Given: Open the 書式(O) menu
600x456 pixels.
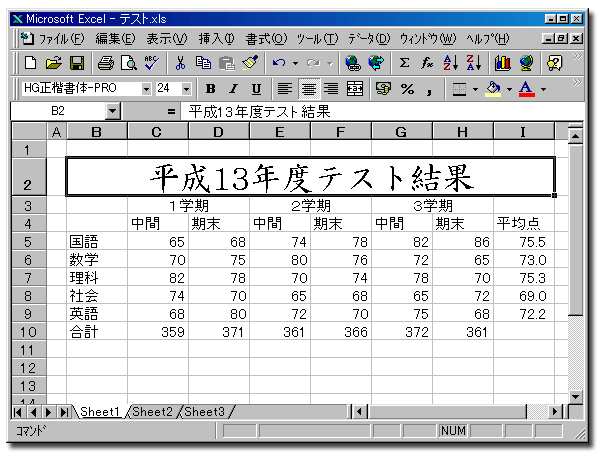Looking at the screenshot, I should click(266, 39).
